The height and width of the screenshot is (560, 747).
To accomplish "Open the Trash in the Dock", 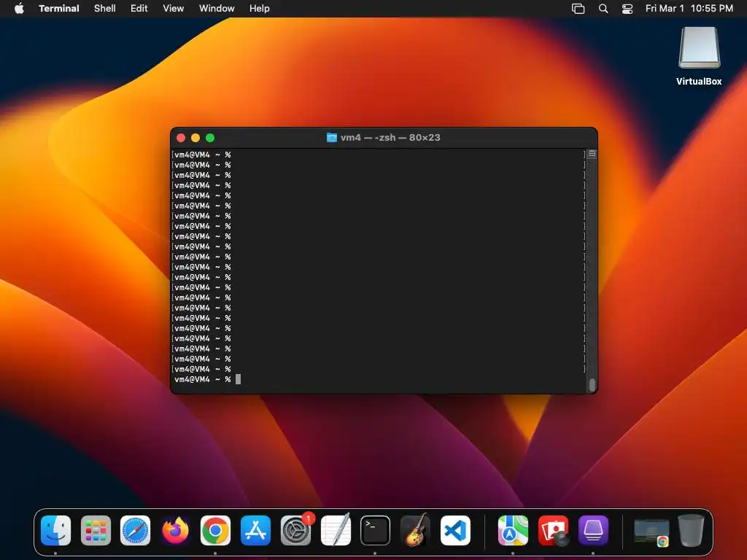I will [x=691, y=530].
